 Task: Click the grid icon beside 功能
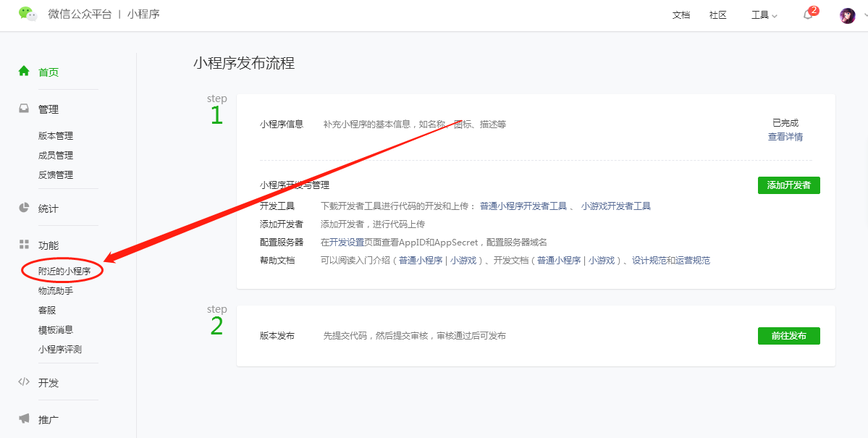tap(24, 244)
